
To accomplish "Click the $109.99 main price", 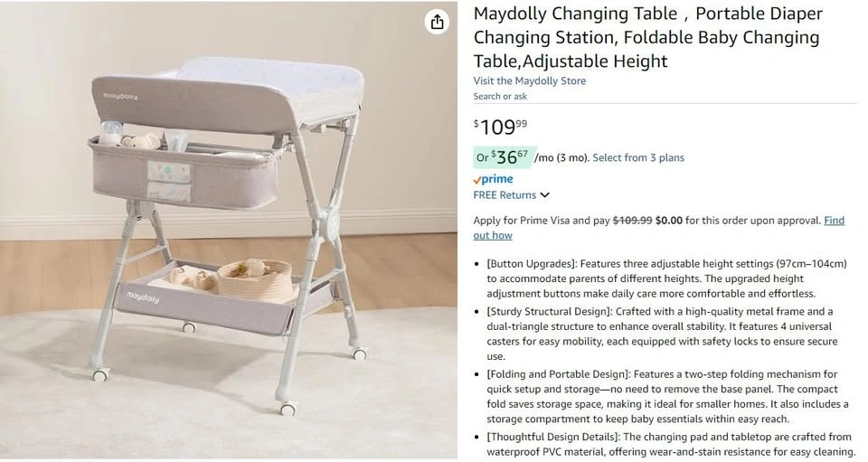I will pos(500,127).
